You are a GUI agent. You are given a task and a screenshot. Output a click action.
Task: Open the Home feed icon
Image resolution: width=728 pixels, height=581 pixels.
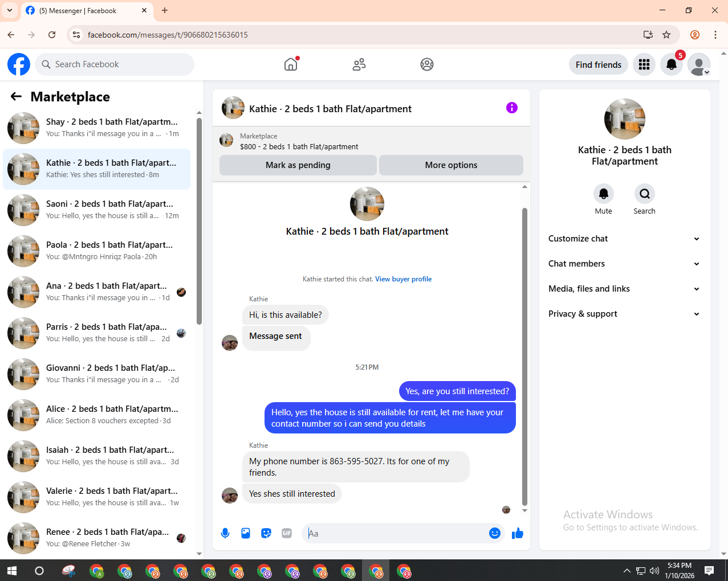[x=291, y=64]
